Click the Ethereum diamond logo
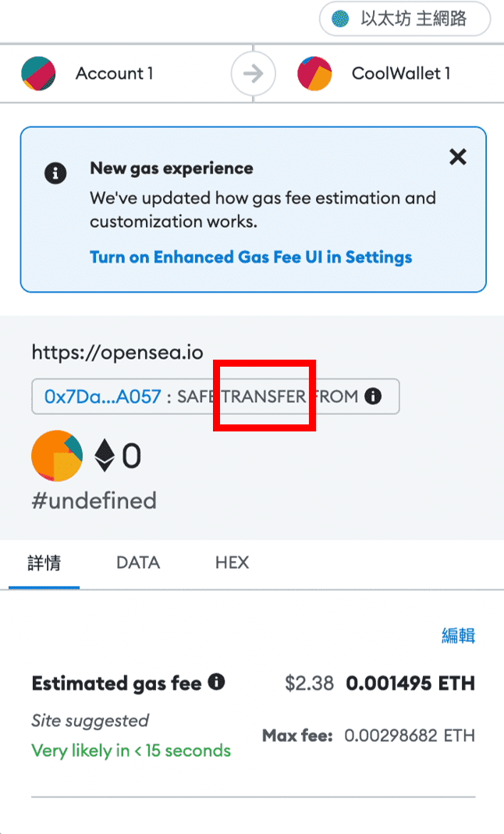 coord(105,456)
